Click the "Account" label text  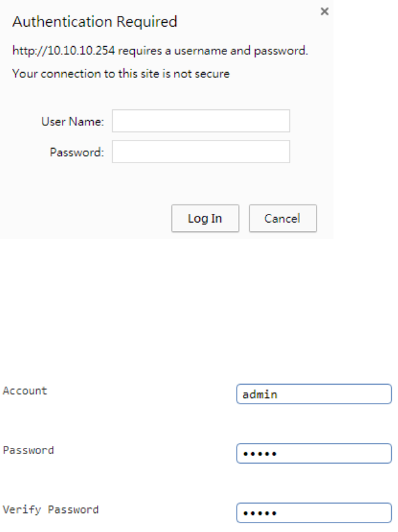click(25, 391)
